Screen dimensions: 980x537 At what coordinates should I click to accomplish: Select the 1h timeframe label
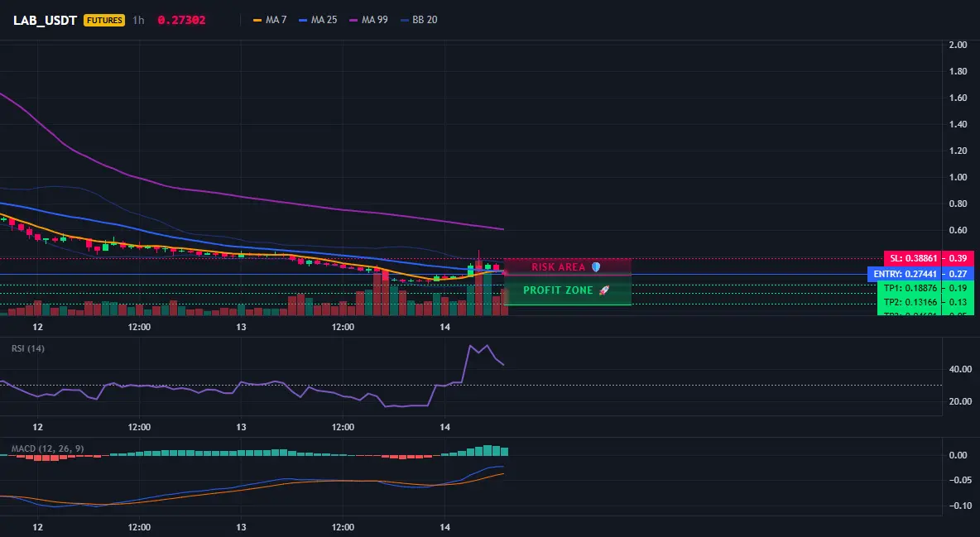[138, 20]
